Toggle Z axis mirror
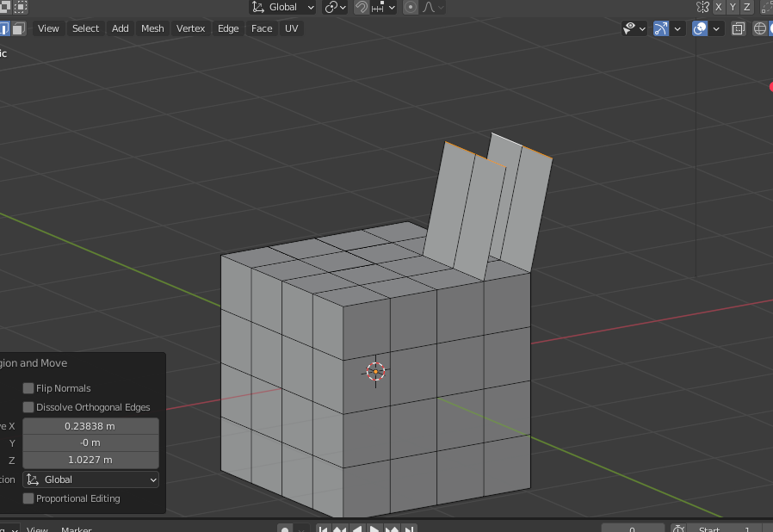 747,7
